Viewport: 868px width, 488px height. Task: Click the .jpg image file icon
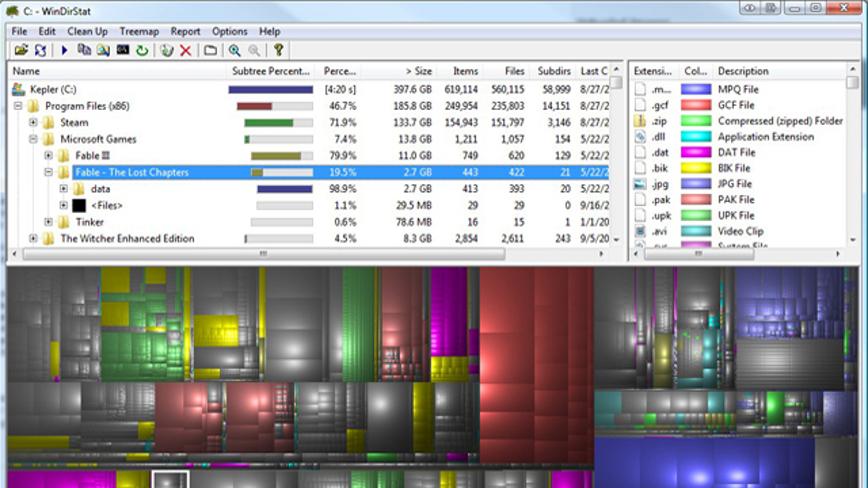click(x=640, y=184)
